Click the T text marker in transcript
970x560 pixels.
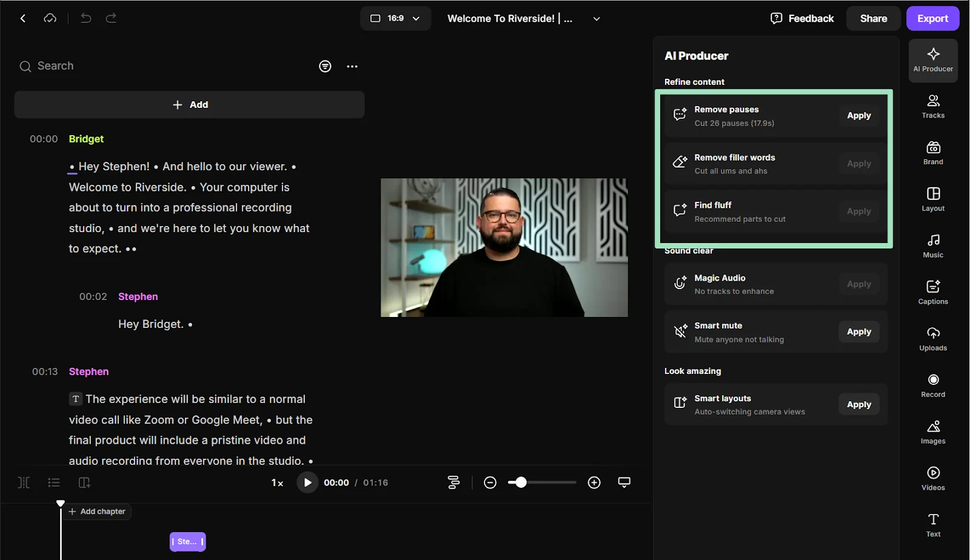75,399
